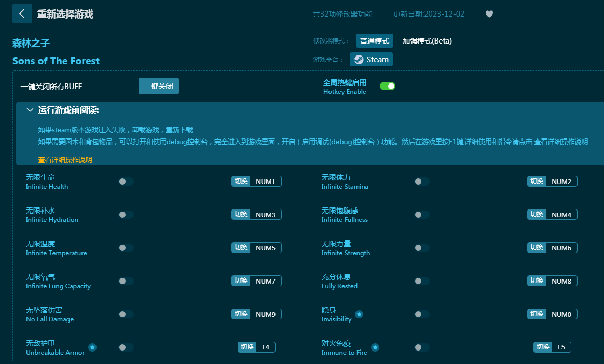Click the Immune to Fire label
The image size is (604, 364).
click(x=345, y=353)
